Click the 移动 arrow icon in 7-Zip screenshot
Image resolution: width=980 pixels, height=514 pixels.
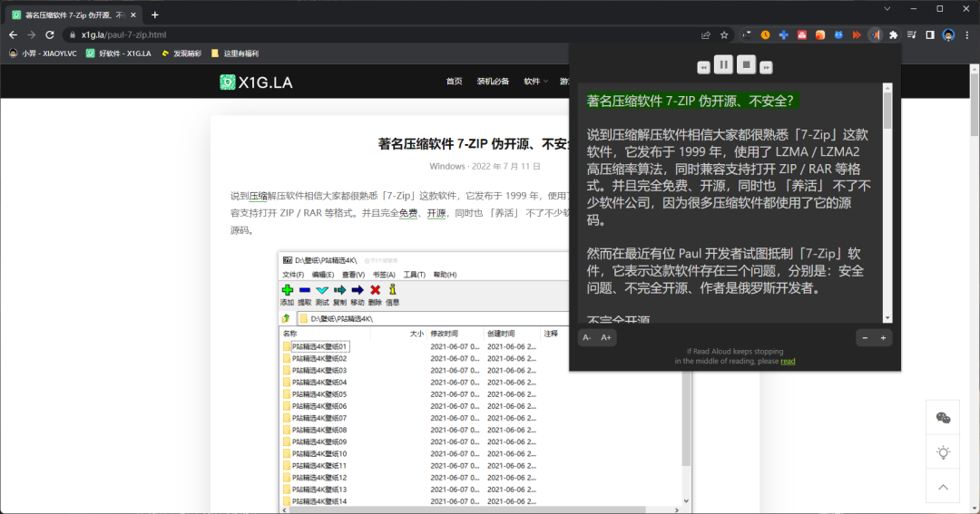[357, 290]
